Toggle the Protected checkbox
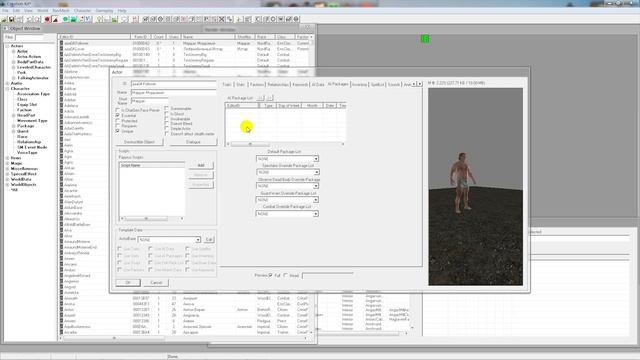640x360 pixels. tap(118, 121)
